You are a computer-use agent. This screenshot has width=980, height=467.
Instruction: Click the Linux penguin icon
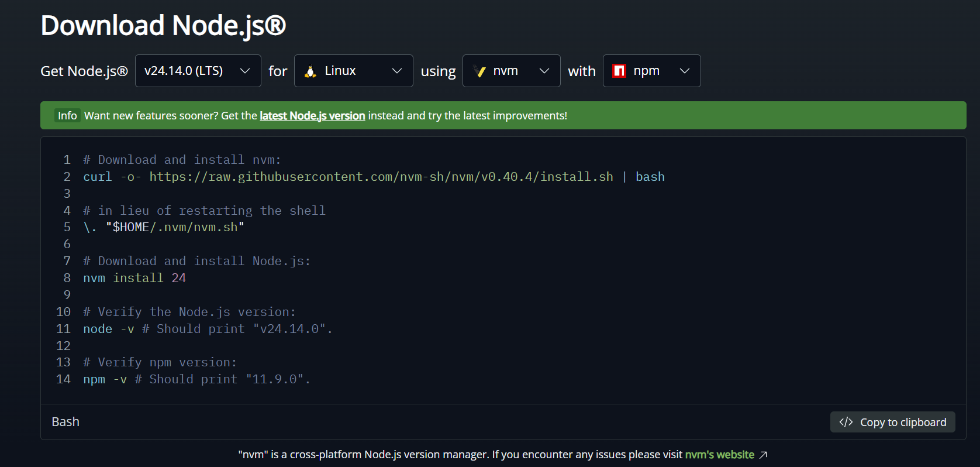click(311, 71)
